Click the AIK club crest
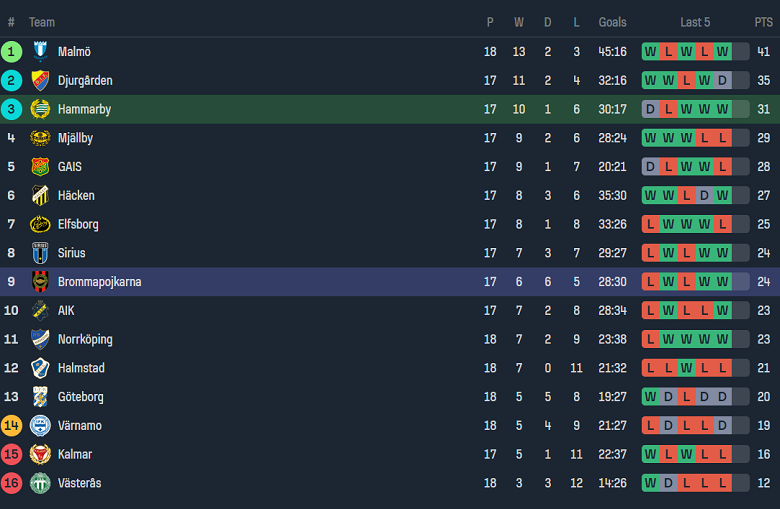 point(40,311)
